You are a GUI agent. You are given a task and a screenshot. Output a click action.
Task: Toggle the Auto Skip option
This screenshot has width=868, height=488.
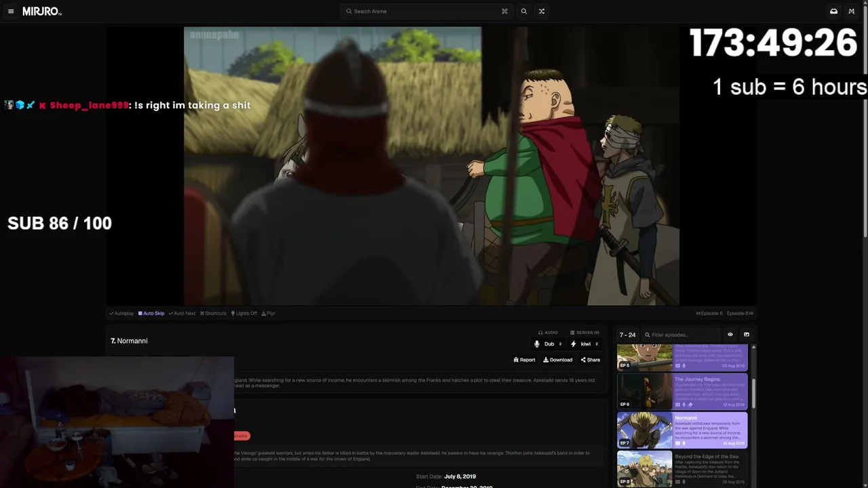pyautogui.click(x=151, y=313)
